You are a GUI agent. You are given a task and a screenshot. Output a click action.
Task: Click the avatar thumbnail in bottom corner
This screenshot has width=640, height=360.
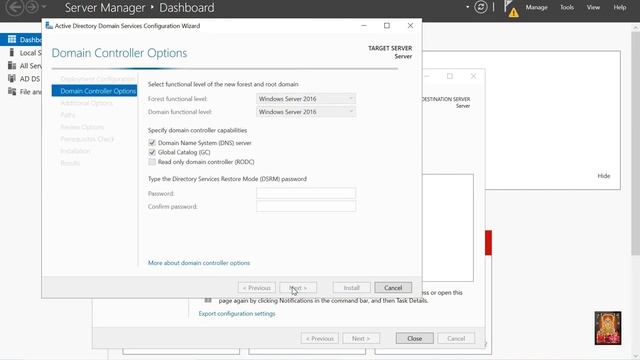608,328
